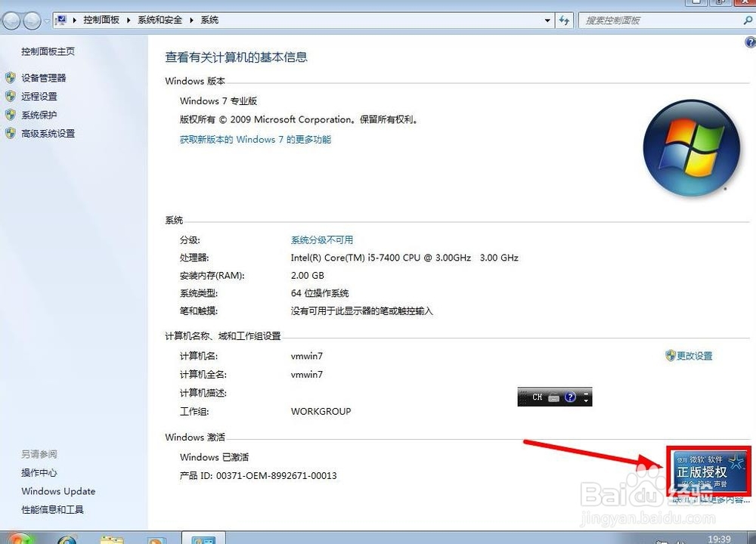This screenshot has width=756, height=544.
Task: Click help icon on language bar
Action: [x=570, y=397]
